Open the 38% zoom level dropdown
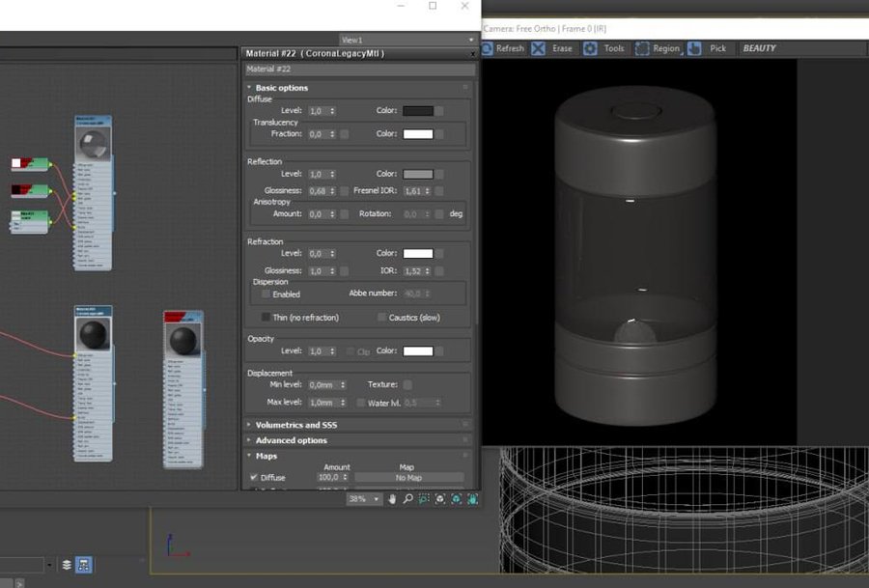Screen dimensions: 869x588 (x=365, y=499)
